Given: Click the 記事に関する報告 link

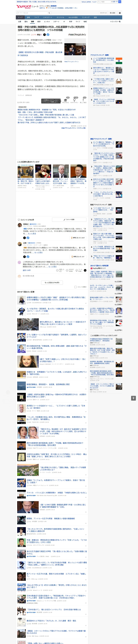Looking at the screenshot, I should [24, 102].
